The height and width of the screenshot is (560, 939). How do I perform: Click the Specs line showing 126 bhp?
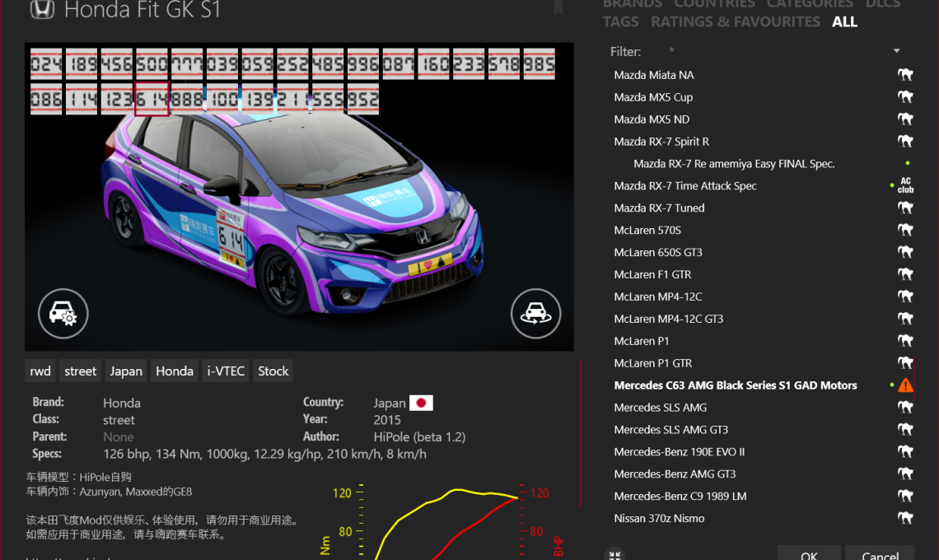pos(264,454)
